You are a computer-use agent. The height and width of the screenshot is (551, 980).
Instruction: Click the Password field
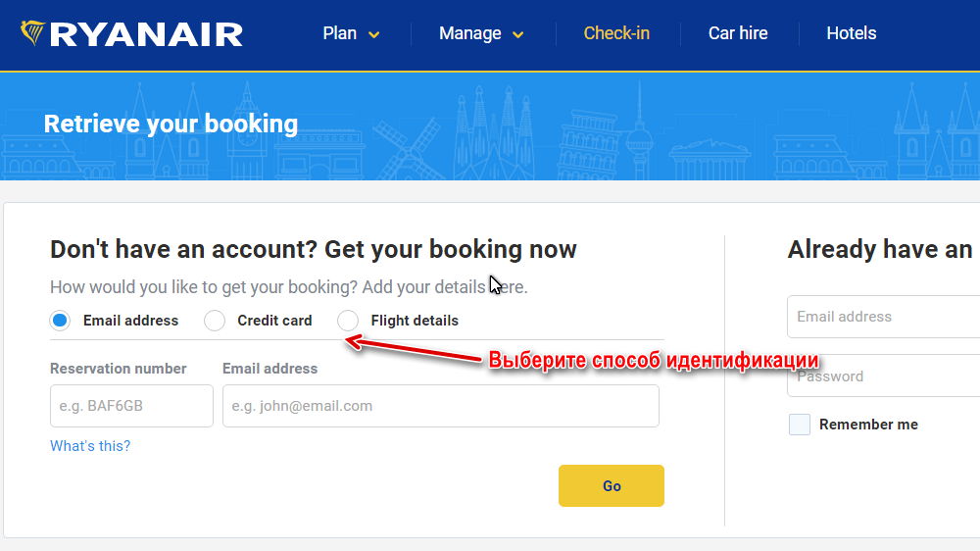(x=883, y=376)
